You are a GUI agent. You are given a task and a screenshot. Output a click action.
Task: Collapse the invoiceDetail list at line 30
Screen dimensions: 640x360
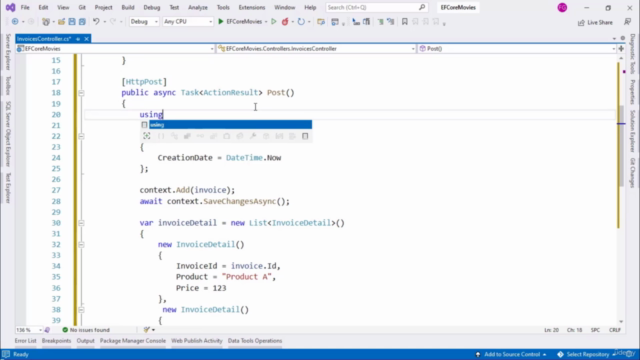point(81,223)
